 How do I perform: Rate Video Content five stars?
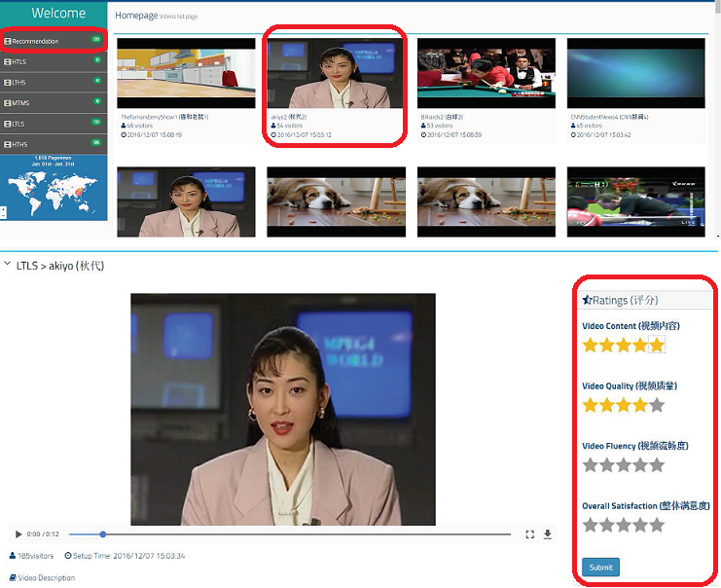pos(657,345)
